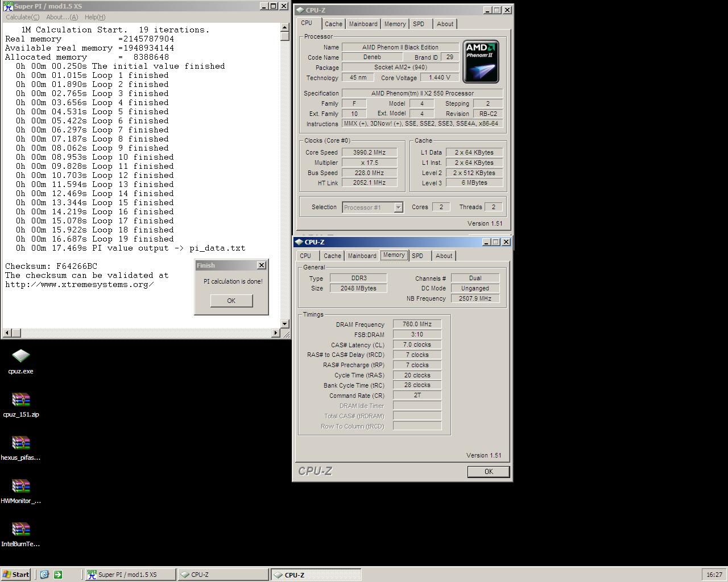Switch to About tab in top CPU-Z
This screenshot has height=582, width=728.
445,24
